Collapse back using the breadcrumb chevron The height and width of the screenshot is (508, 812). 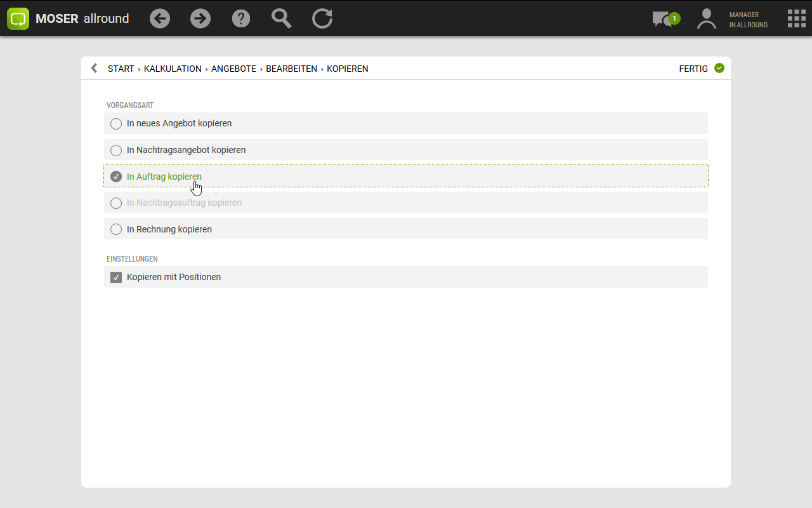[x=95, y=69]
